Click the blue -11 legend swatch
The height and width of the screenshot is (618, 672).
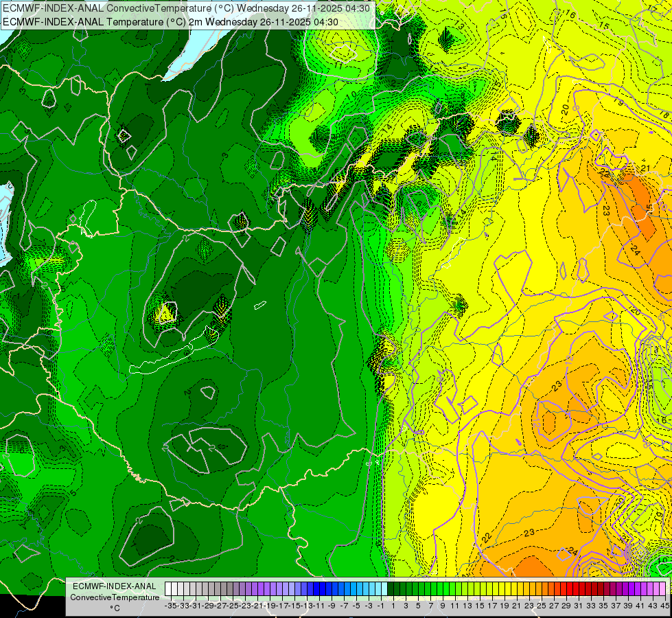pos(316,589)
